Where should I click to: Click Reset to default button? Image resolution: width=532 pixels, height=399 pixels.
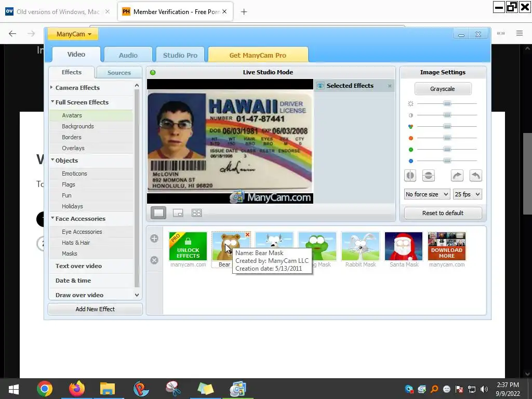[443, 213]
